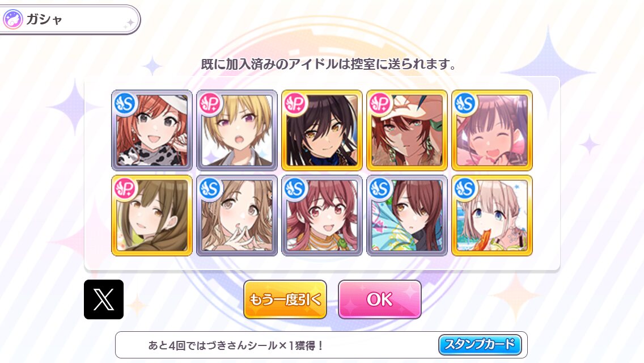Select the smiling idol with closed eyes

click(492, 130)
